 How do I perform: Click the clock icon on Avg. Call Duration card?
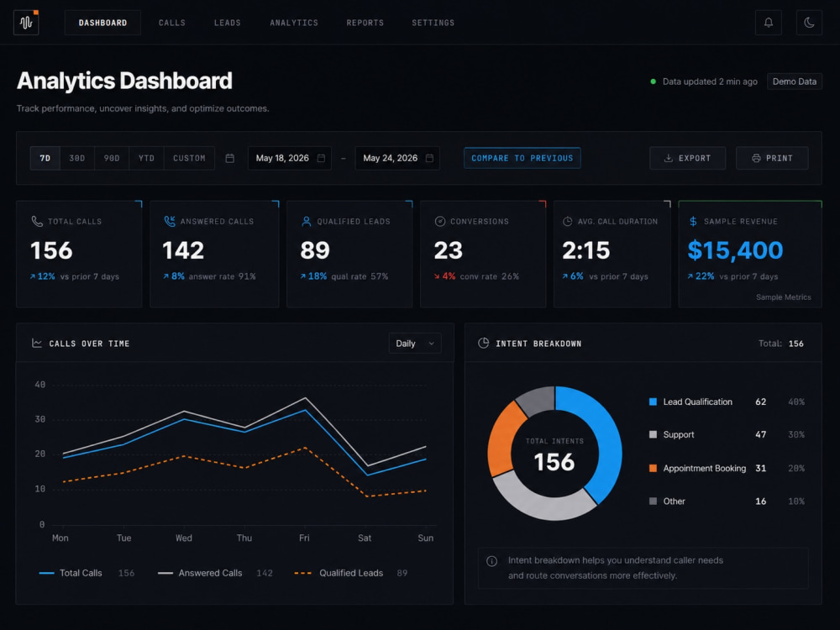coord(567,221)
